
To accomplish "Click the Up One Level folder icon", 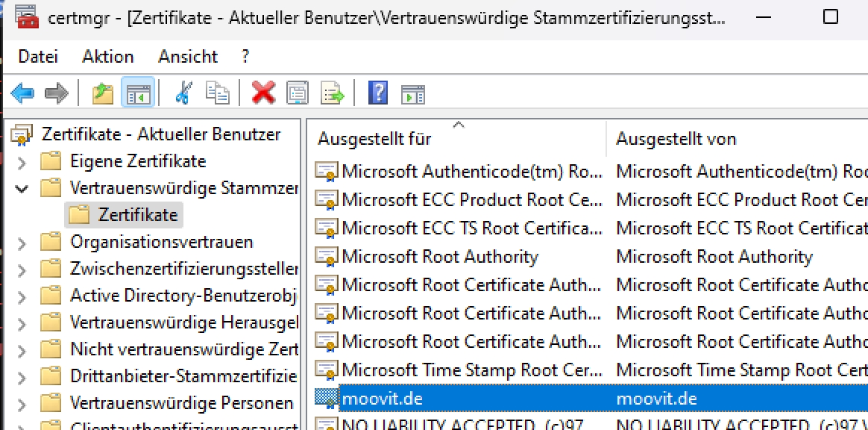I will (x=102, y=93).
